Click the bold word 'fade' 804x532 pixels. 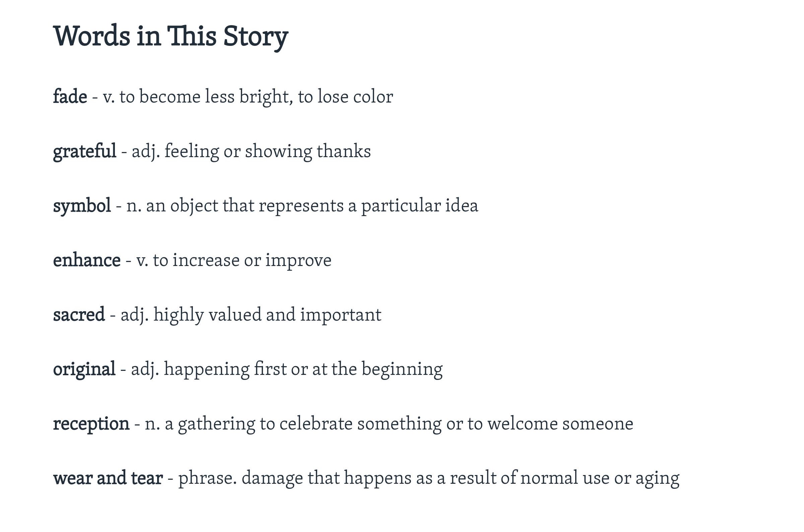70,97
